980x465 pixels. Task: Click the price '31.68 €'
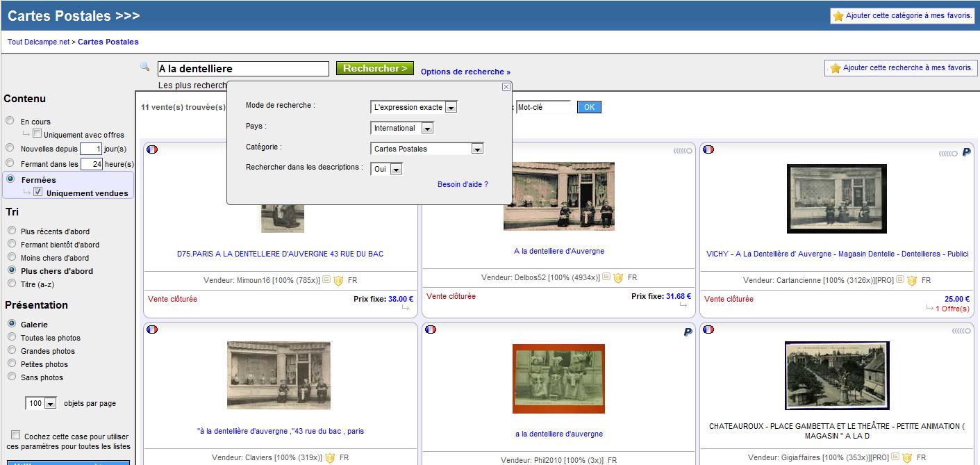[x=679, y=296]
